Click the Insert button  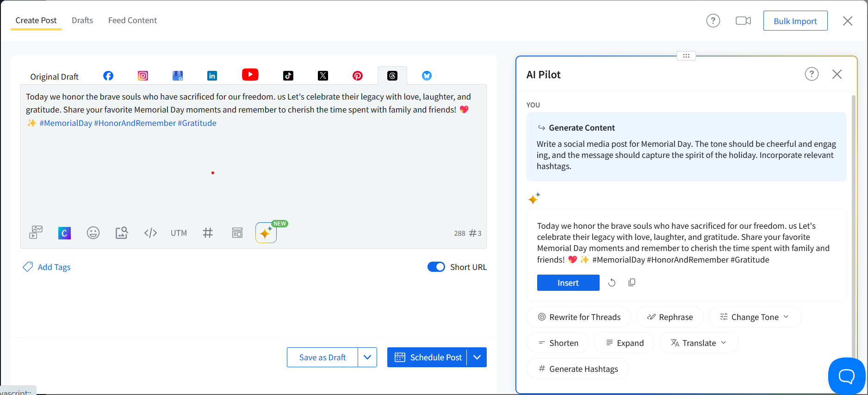tap(568, 283)
